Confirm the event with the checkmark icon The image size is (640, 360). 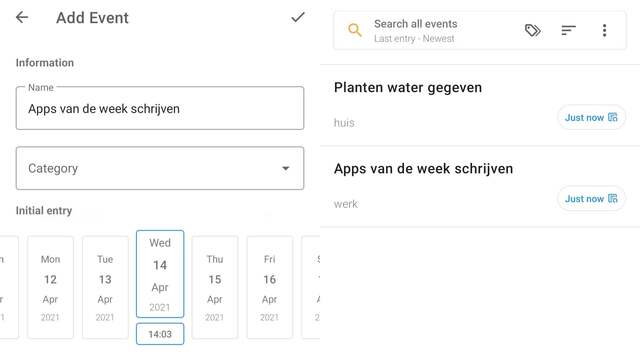pos(298,17)
